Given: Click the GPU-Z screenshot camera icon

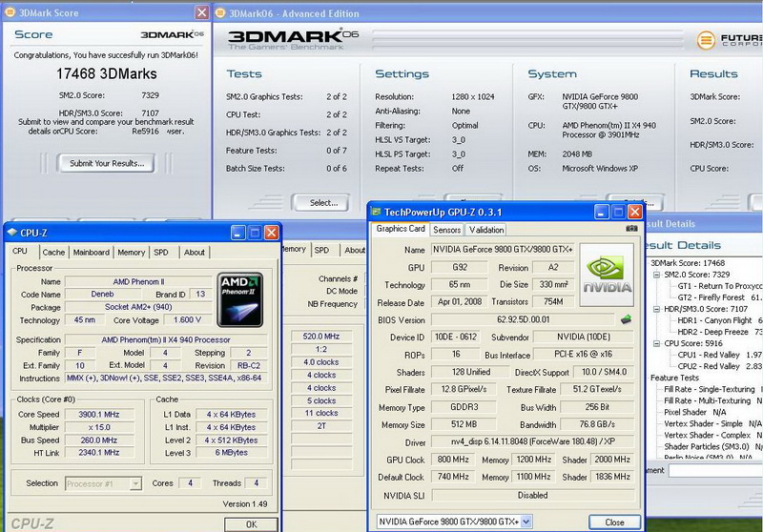Looking at the screenshot, I should pos(630,229).
